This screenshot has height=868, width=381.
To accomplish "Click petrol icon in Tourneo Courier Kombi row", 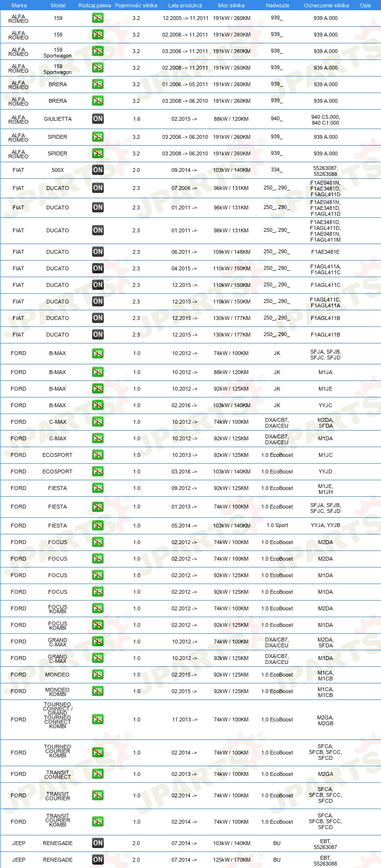I will click(x=98, y=753).
